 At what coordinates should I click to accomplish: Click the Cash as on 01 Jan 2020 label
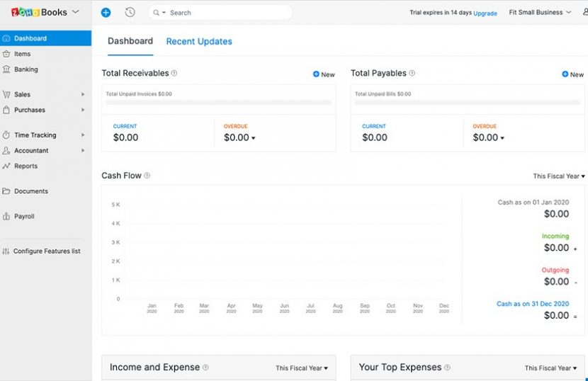(x=533, y=203)
